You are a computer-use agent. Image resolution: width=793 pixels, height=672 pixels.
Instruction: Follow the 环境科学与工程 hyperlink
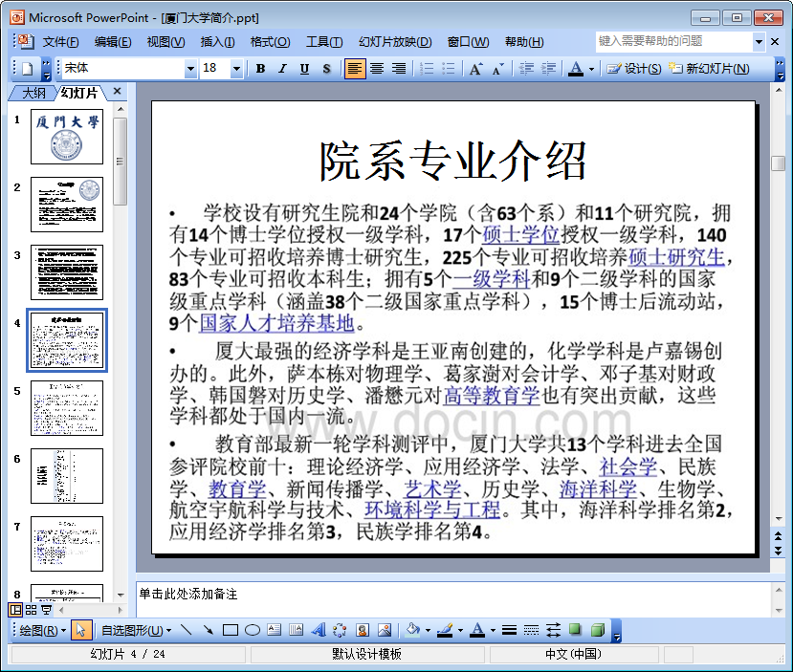[x=432, y=509]
